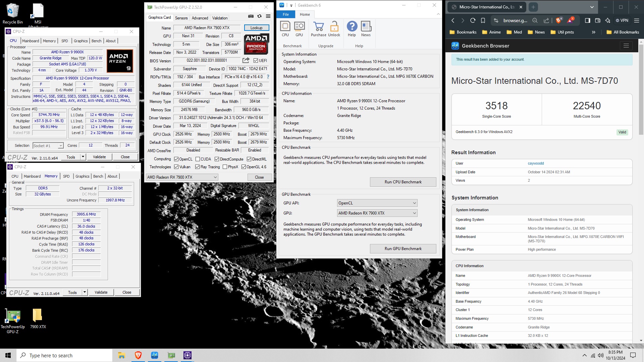Click the browser zoom magnifier icon
This screenshot has height=362, width=644.
click(535, 20)
